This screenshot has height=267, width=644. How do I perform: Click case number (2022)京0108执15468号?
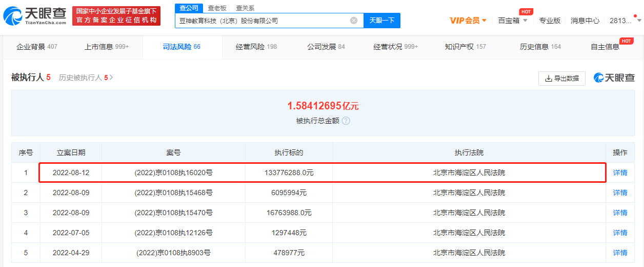[x=173, y=193]
